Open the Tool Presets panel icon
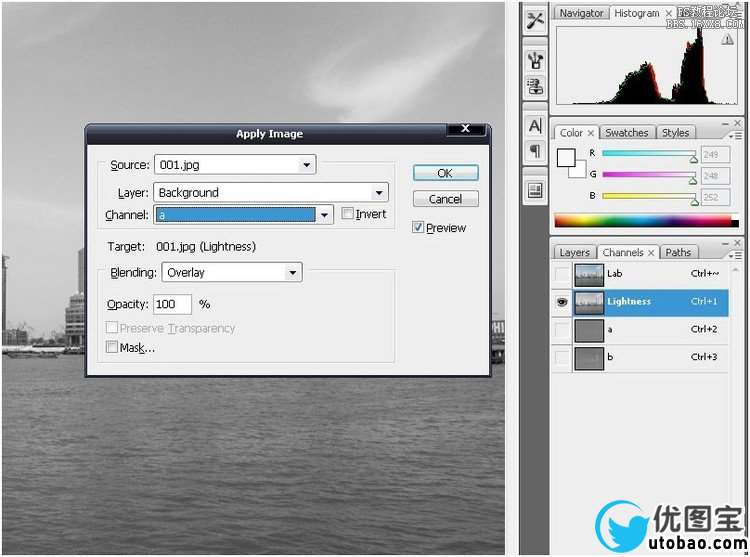The height and width of the screenshot is (557, 750). pos(535,20)
